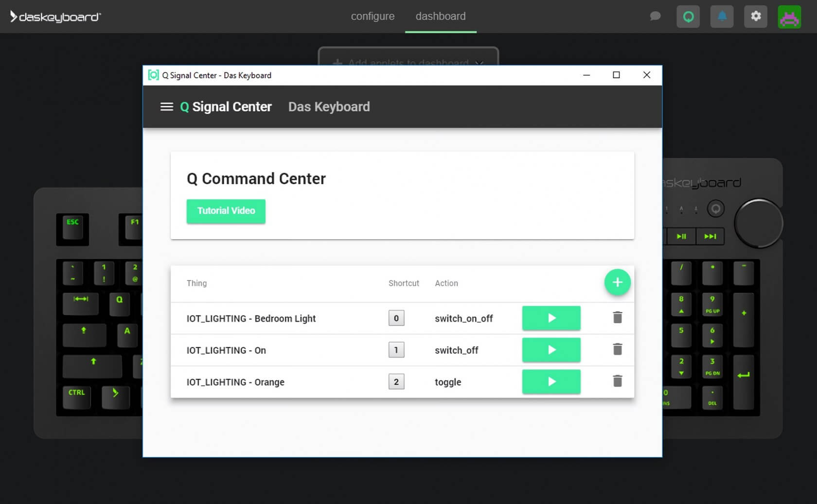This screenshot has width=817, height=504.
Task: Click the next track media key on keyboard
Action: coord(710,237)
